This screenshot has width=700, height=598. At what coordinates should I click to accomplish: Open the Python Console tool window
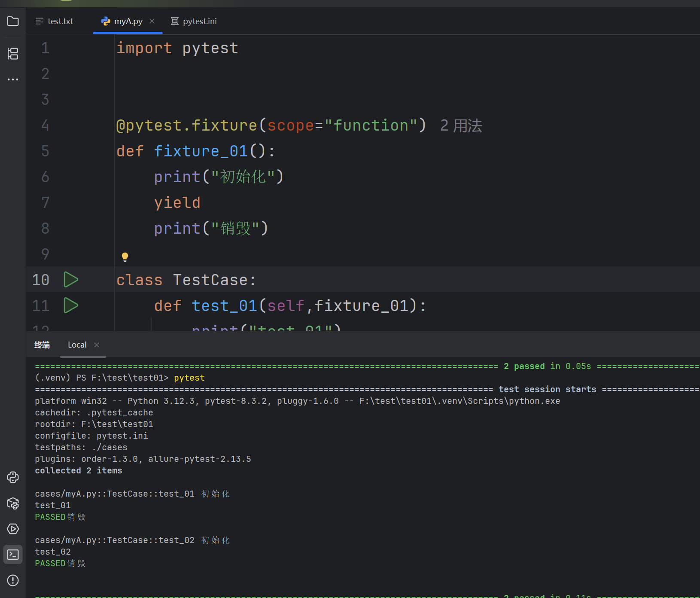coord(13,477)
